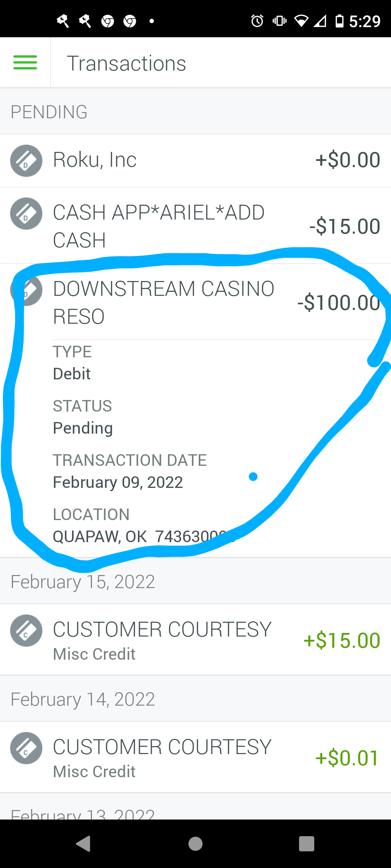Screen dimensions: 391x868
Task: Tap the Roku, Inc debit card icon
Action: (26, 161)
